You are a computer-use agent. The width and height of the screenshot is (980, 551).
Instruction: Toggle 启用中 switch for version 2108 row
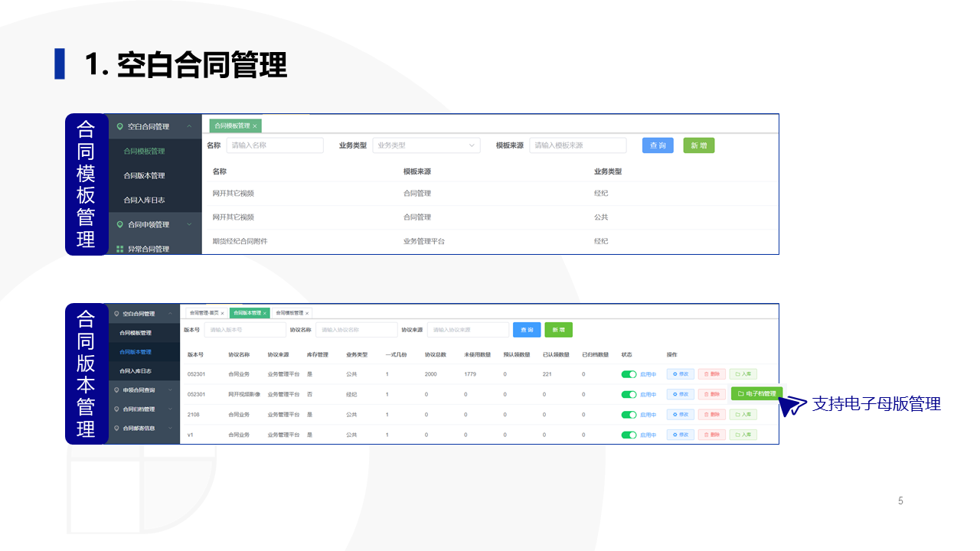coord(629,415)
